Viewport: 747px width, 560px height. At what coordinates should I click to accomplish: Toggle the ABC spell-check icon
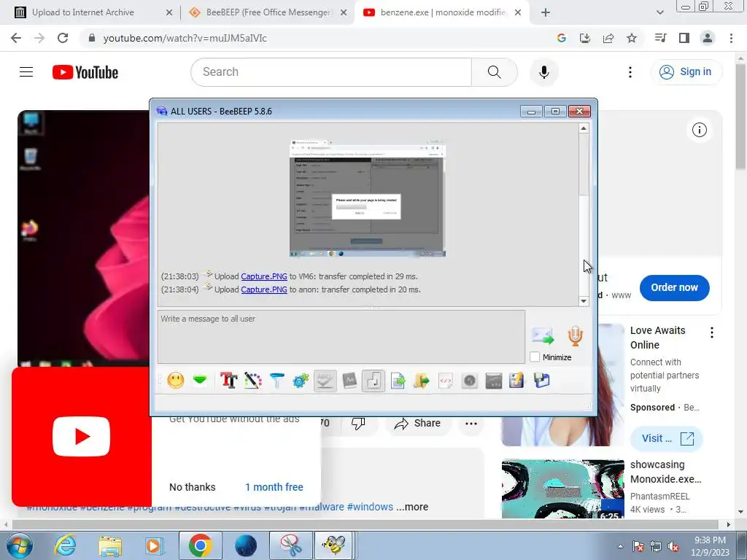click(325, 381)
